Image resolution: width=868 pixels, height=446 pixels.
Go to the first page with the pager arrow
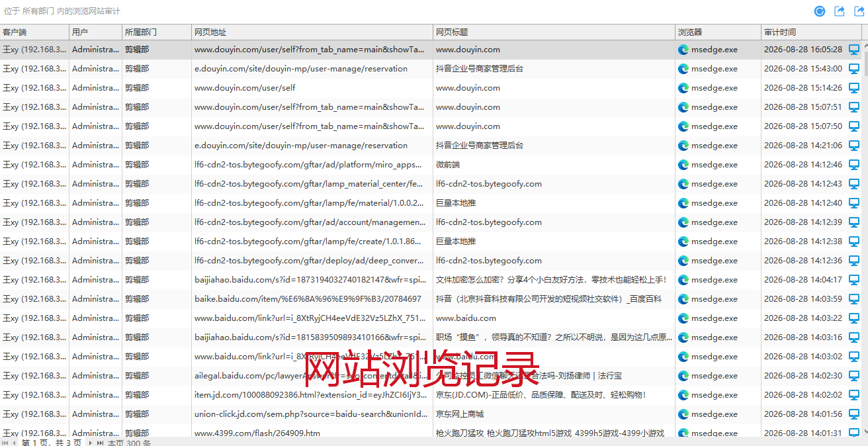[5, 443]
